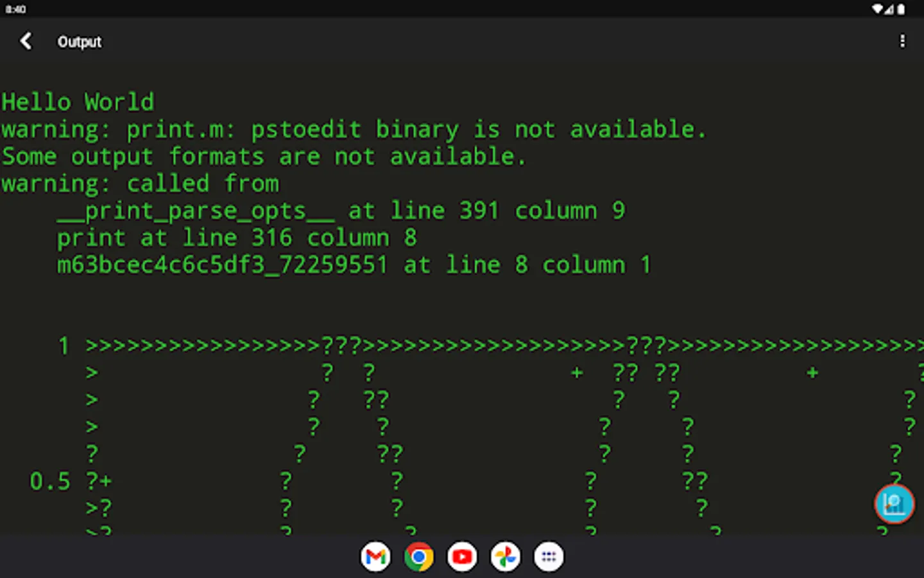924x578 pixels.
Task: Select the 'Hello World' output line
Action: click(x=78, y=102)
